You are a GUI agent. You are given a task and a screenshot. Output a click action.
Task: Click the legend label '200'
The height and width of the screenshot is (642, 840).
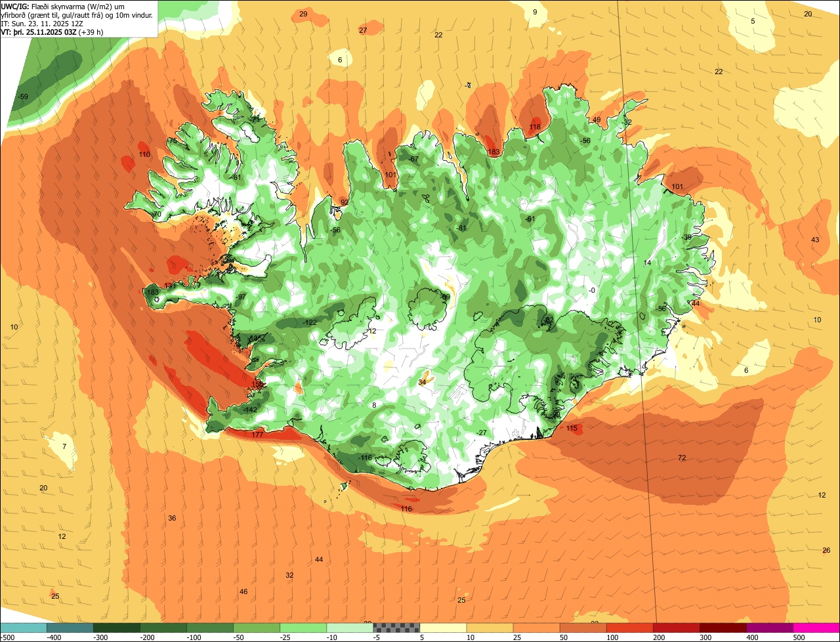click(x=658, y=637)
